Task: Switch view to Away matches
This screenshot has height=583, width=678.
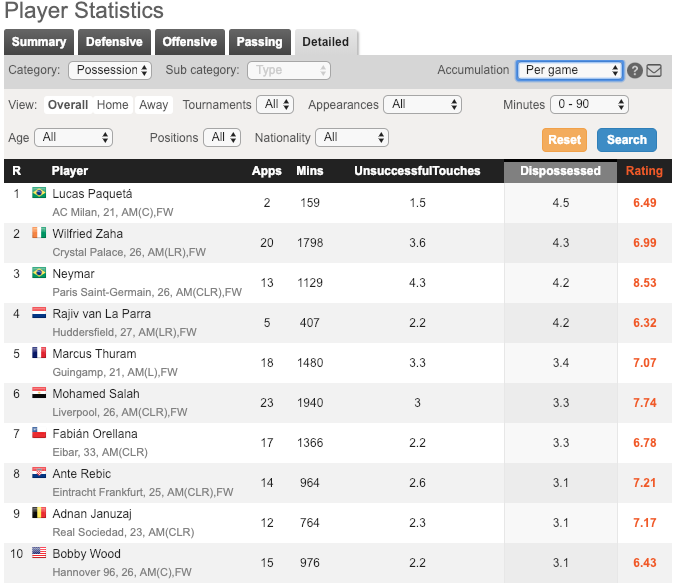Action: click(x=153, y=105)
